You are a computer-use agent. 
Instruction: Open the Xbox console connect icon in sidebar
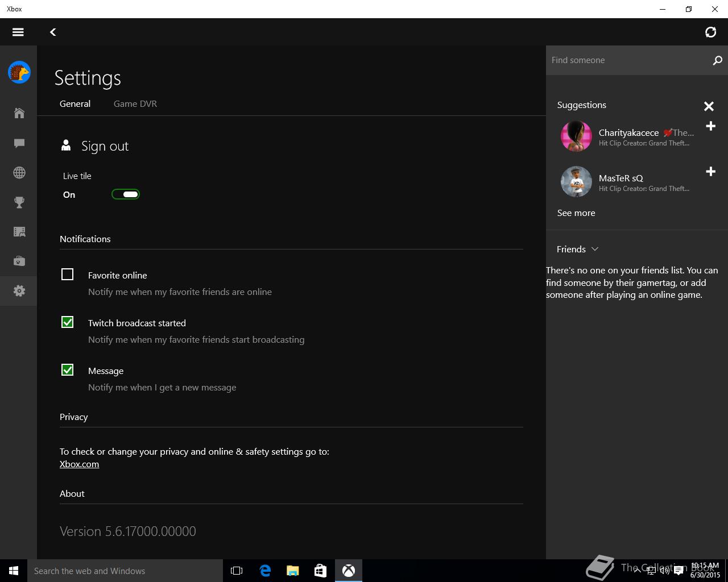[19, 261]
